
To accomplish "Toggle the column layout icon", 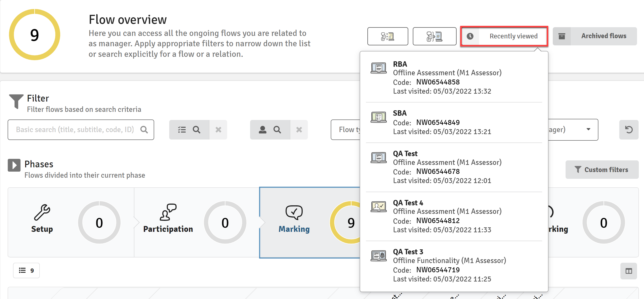I will point(628,271).
